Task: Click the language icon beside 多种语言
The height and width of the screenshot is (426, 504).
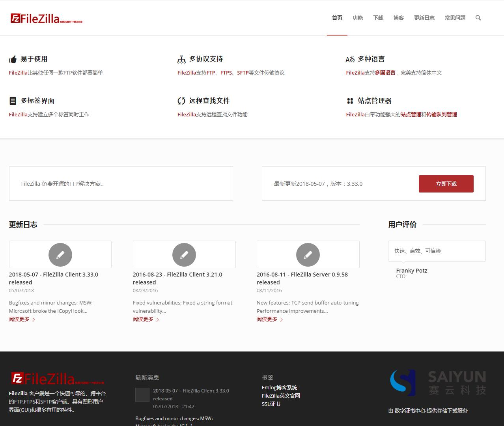Action: click(350, 59)
